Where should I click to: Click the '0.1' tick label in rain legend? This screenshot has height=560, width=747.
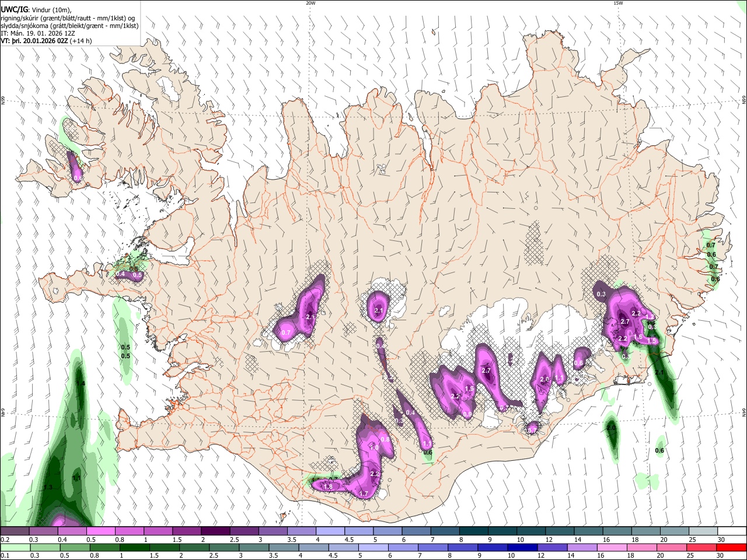pyautogui.click(x=5, y=555)
